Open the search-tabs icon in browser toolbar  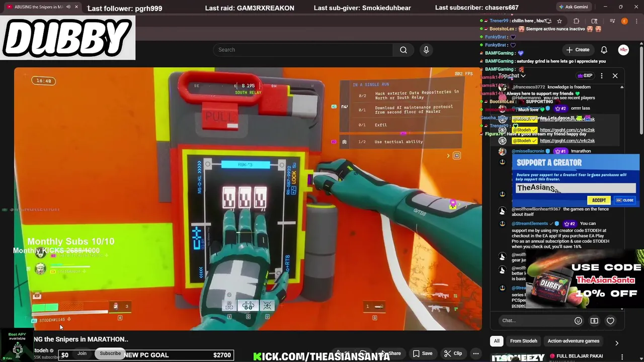[x=594, y=21]
